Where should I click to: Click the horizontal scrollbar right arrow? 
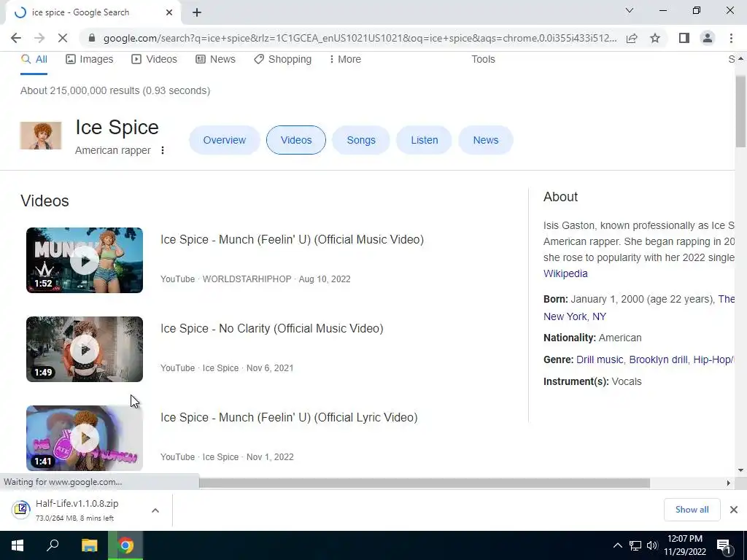[x=728, y=483]
